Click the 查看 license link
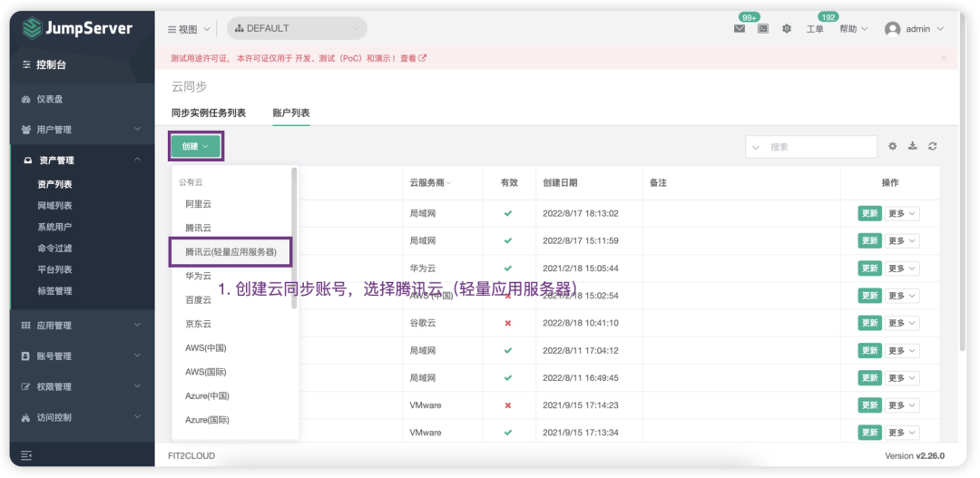The height and width of the screenshot is (478, 980). [408, 58]
